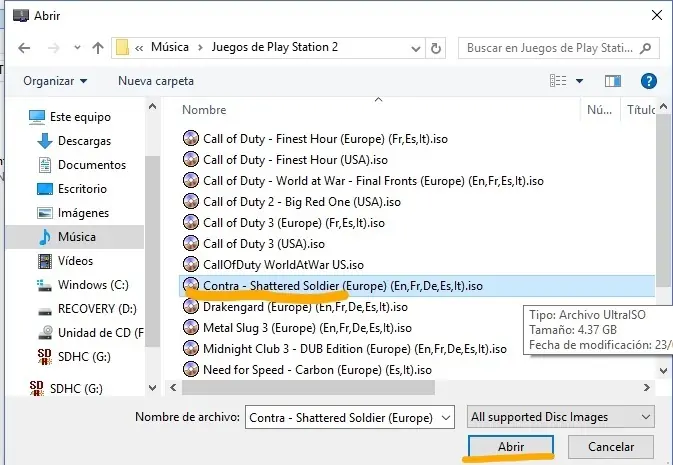Viewport: 673px width, 465px height.
Task: Sort by the Nú... column header
Action: click(600, 110)
